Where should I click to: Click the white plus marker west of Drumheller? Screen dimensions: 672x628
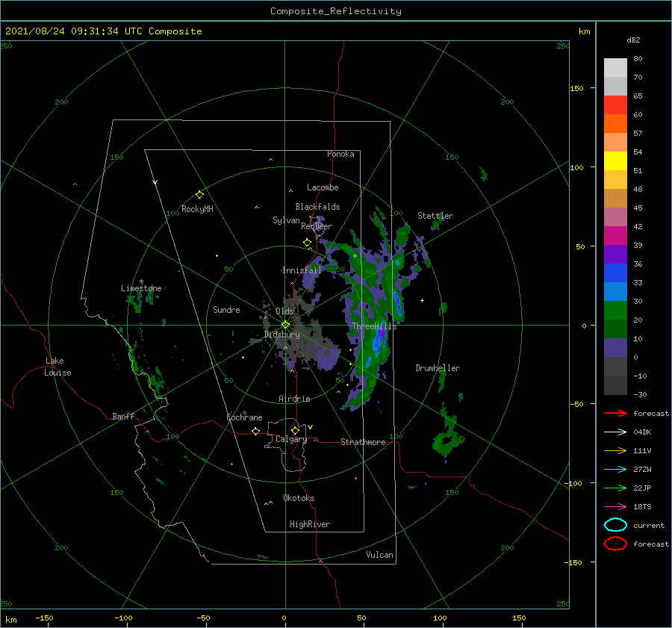(x=422, y=300)
